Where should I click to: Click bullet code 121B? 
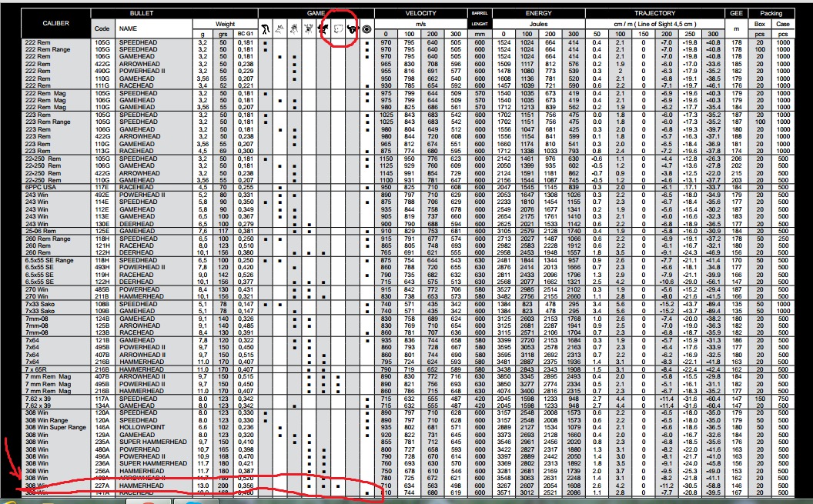click(x=102, y=340)
